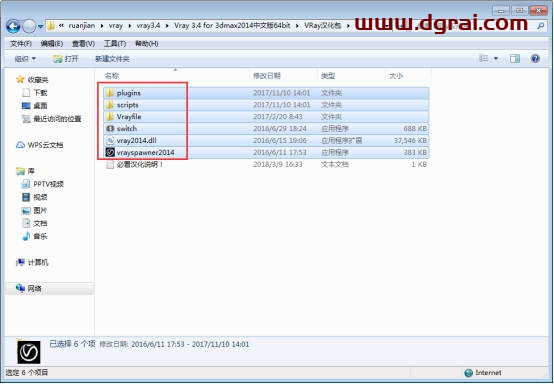Select the plugins file name
The width and height of the screenshot is (554, 384).
pos(129,93)
